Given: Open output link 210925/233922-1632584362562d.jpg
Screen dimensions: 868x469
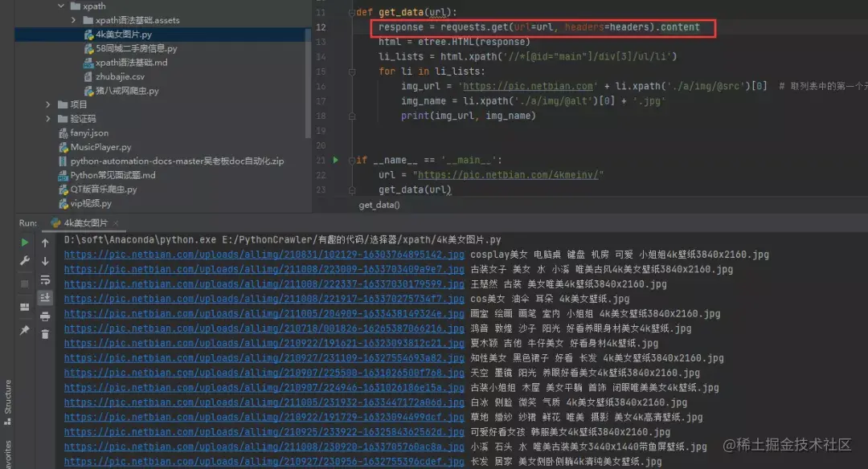Looking at the screenshot, I should [264, 432].
